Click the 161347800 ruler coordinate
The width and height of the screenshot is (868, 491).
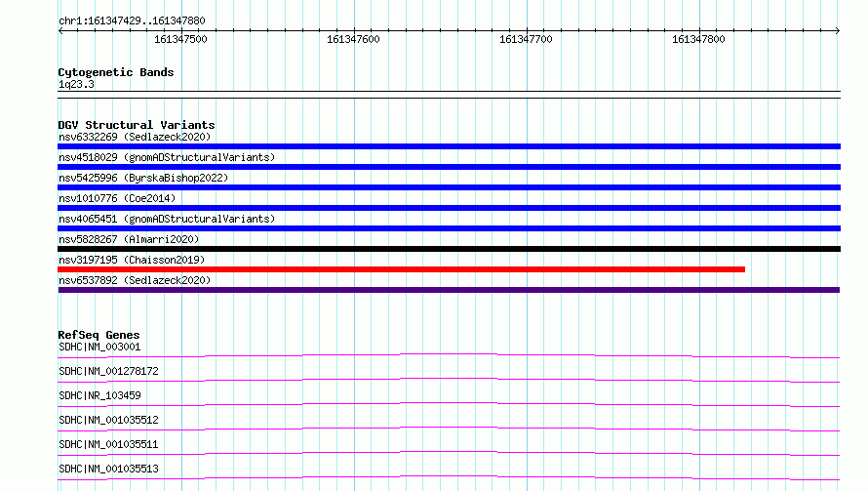coord(698,39)
